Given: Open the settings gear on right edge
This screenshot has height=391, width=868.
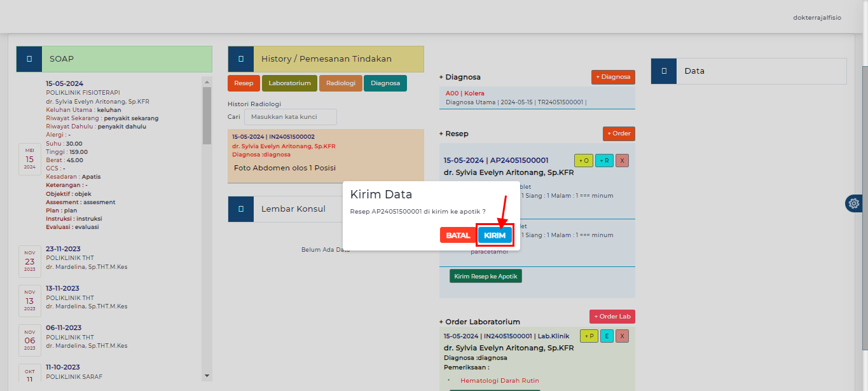Looking at the screenshot, I should click(x=854, y=203).
